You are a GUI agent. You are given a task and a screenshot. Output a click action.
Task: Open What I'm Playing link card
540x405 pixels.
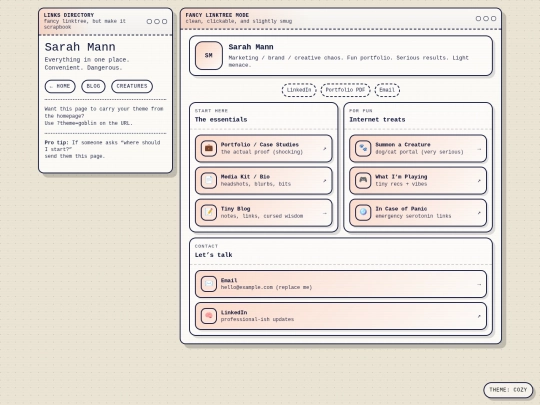coord(418,180)
